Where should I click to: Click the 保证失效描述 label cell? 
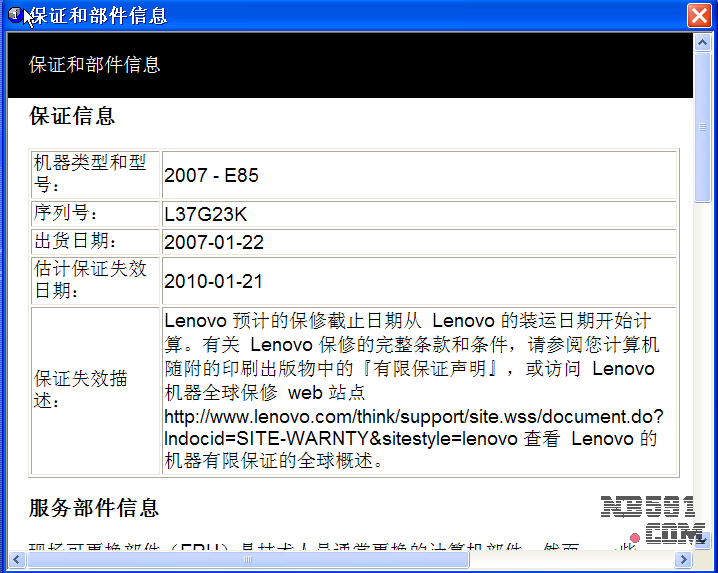coord(95,391)
